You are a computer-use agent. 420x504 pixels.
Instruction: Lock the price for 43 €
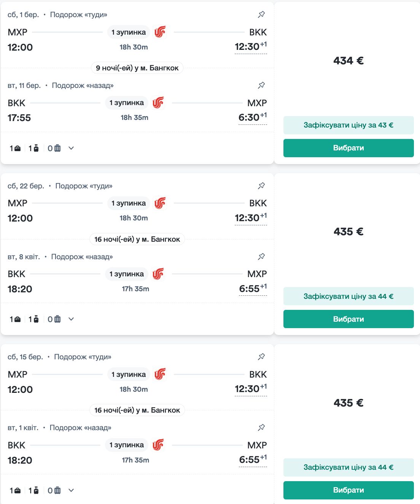[x=348, y=125]
